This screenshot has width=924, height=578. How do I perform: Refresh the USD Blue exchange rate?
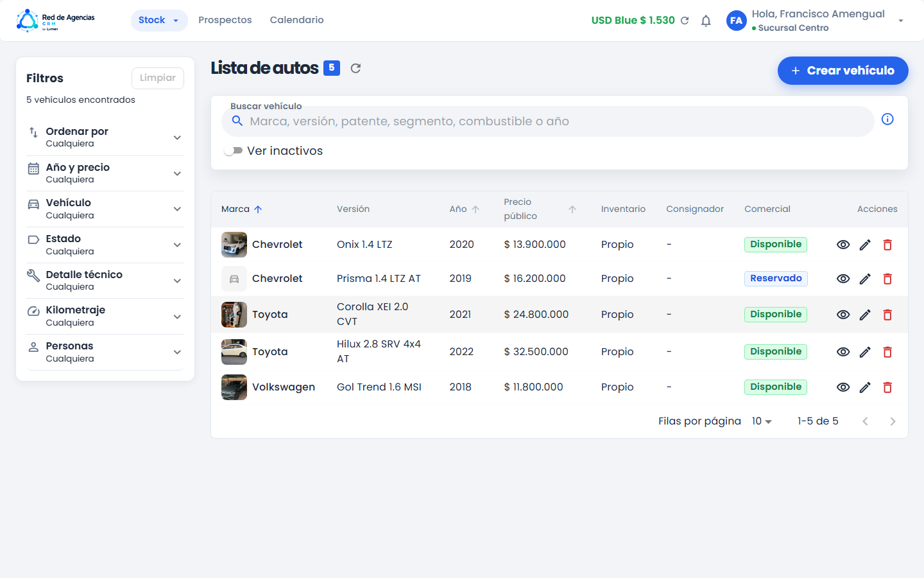tap(685, 21)
